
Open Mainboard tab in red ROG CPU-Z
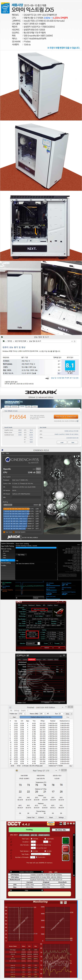[x=32, y=605]
